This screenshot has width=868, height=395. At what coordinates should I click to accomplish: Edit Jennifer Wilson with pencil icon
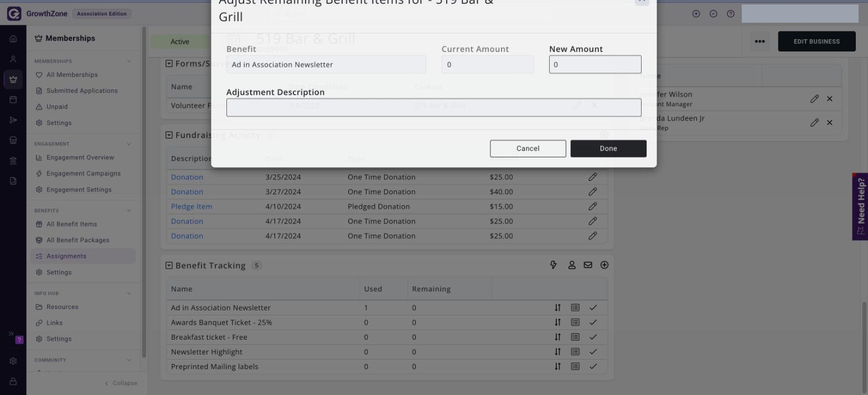click(814, 98)
